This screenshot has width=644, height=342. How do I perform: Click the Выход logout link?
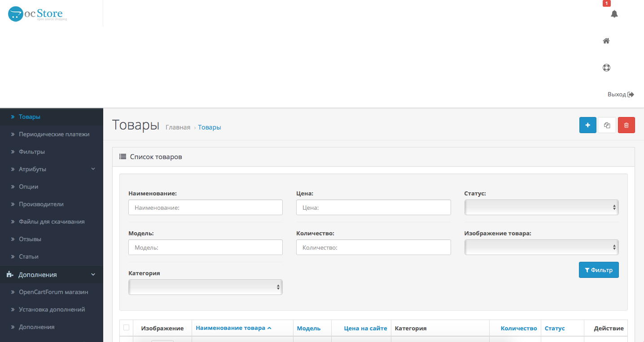pos(620,95)
